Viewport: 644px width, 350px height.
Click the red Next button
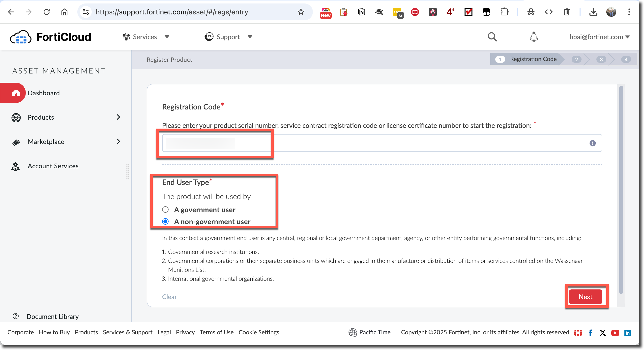click(585, 297)
